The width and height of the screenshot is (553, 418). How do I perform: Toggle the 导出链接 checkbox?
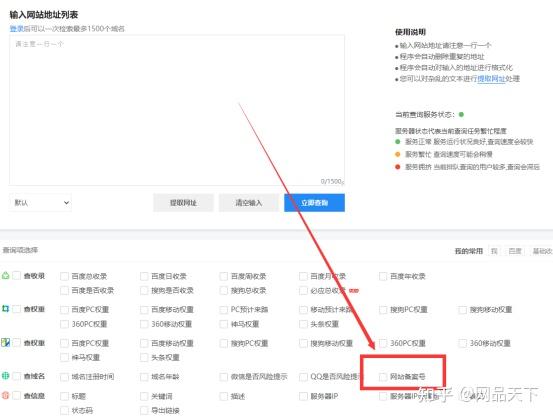coord(144,411)
